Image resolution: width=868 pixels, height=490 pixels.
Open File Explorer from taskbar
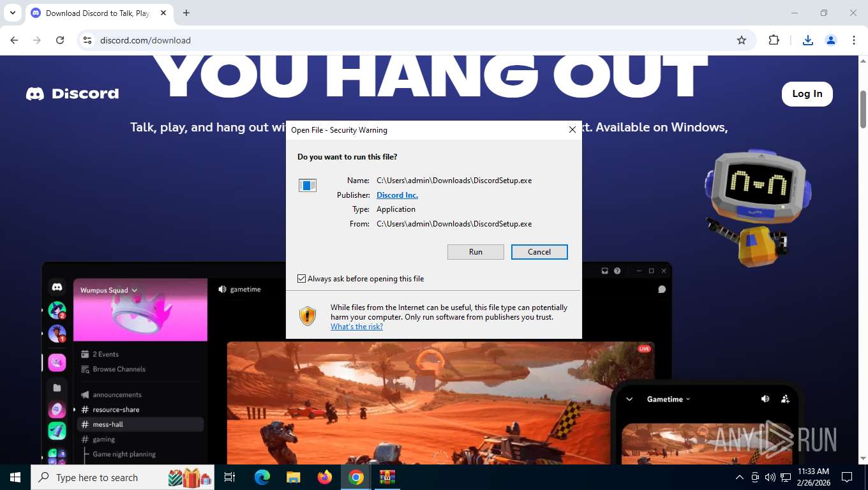click(x=294, y=477)
